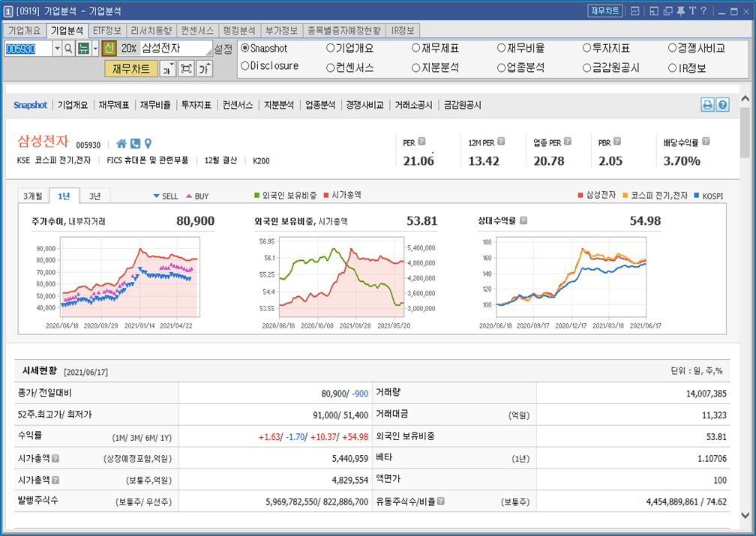Click the scroll down arrow at the bottom right

pyautogui.click(x=745, y=515)
